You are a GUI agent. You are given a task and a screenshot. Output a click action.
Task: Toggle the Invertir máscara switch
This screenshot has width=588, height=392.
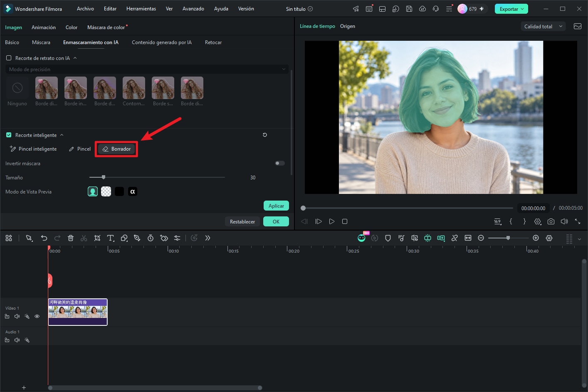280,163
